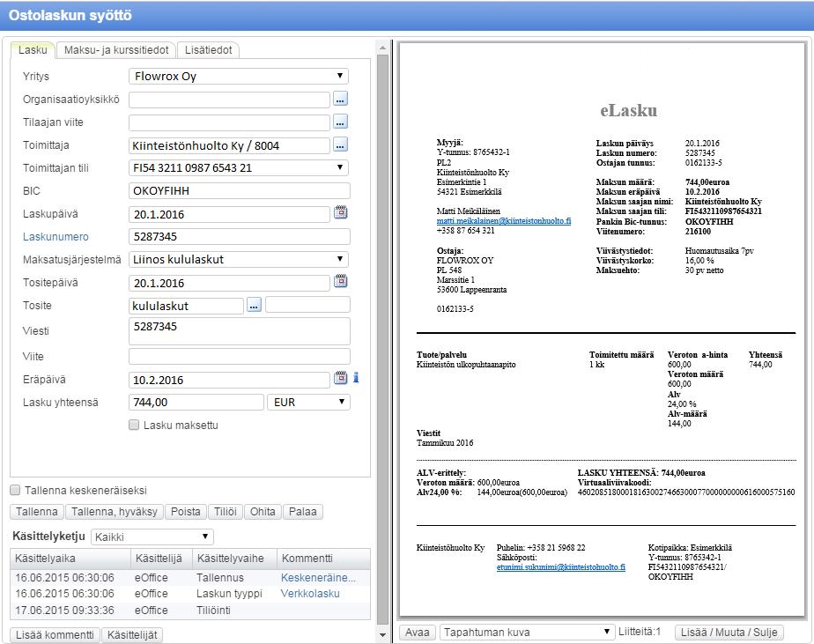The height and width of the screenshot is (644, 814).
Task: Open the Organisaatioyksikkö lookup button
Action: click(340, 99)
